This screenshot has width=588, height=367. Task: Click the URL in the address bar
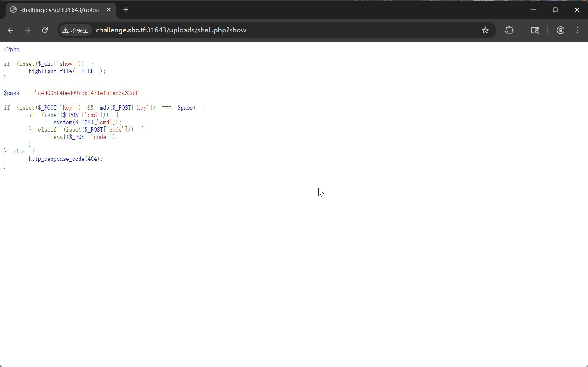pos(171,30)
